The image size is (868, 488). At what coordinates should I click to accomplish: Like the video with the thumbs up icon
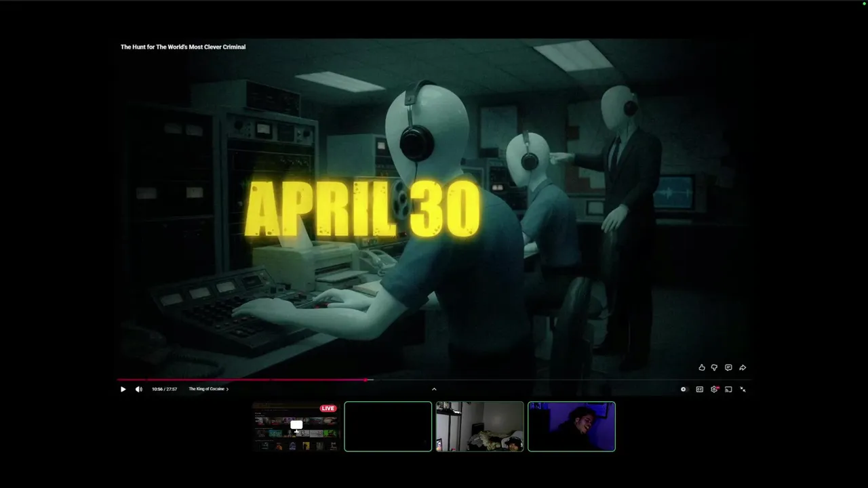[x=702, y=367]
